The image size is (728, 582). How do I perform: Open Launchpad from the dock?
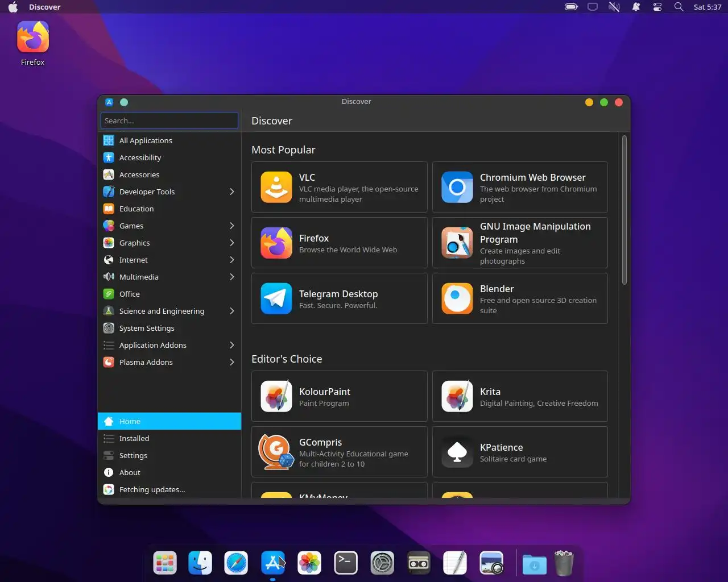click(165, 563)
